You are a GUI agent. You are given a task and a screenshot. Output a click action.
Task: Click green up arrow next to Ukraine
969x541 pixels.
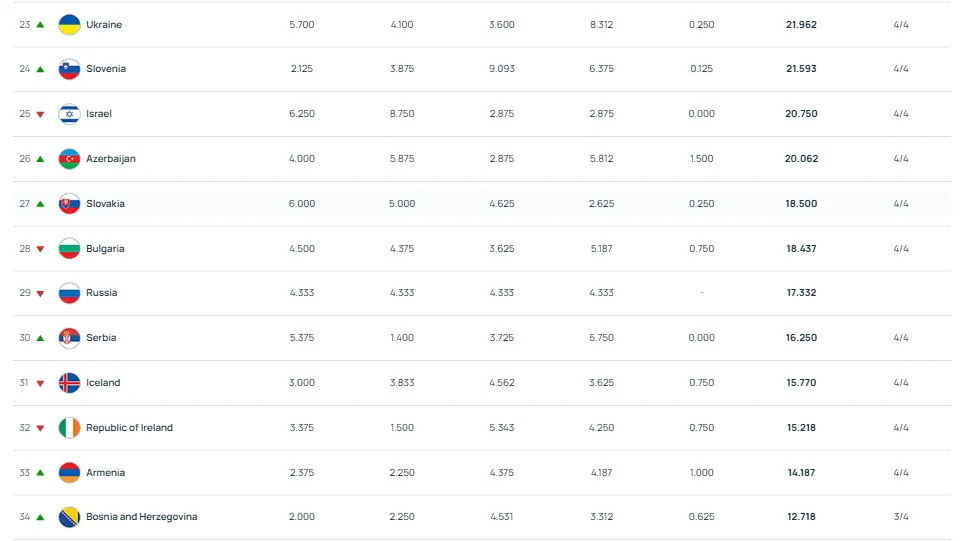(x=40, y=25)
